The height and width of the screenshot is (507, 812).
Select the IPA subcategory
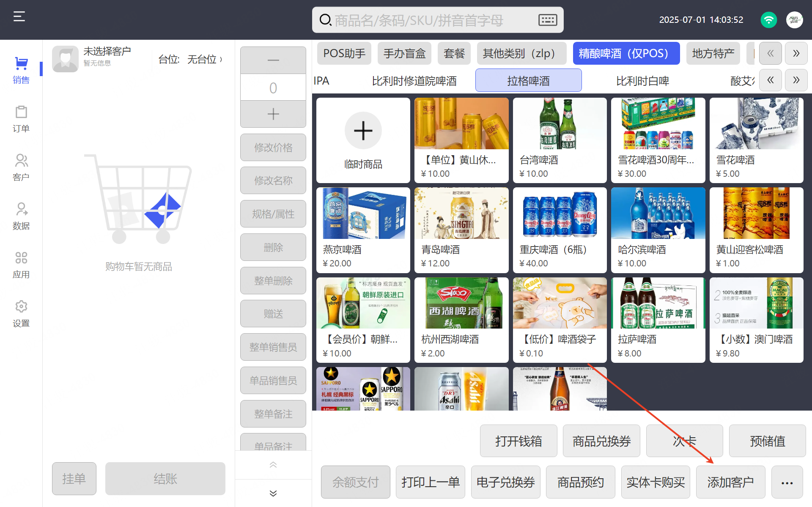click(321, 80)
